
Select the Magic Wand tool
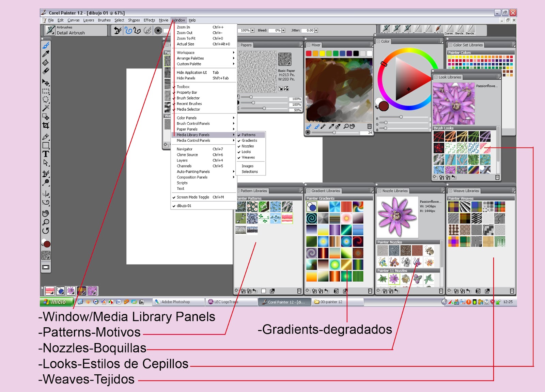(x=46, y=108)
